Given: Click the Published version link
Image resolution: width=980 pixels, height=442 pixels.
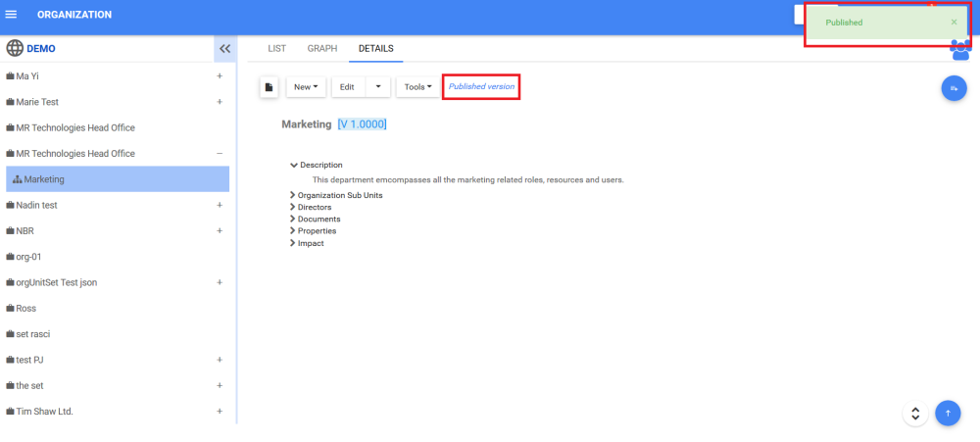Looking at the screenshot, I should pyautogui.click(x=481, y=86).
